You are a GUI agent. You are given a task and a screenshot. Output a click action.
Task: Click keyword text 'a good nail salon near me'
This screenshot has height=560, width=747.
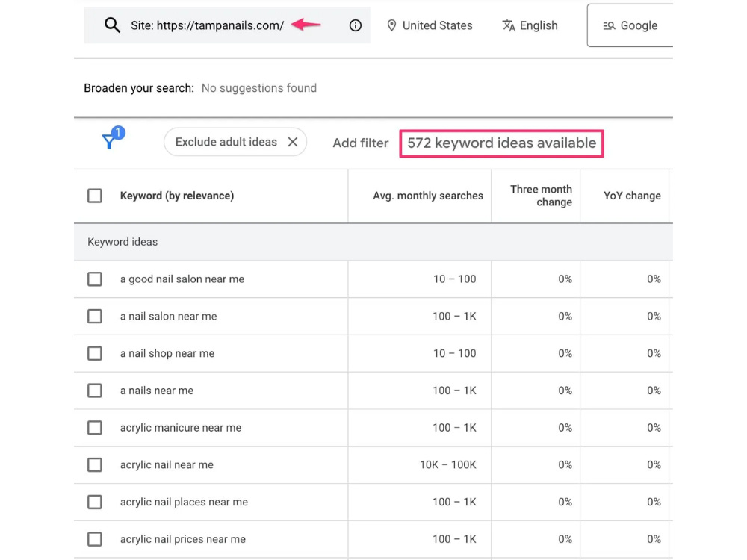pyautogui.click(x=182, y=279)
